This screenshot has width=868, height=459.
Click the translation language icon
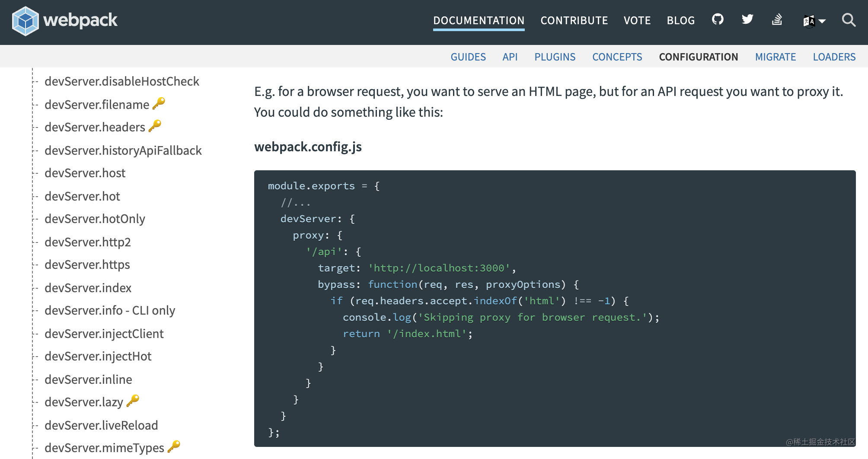point(809,20)
